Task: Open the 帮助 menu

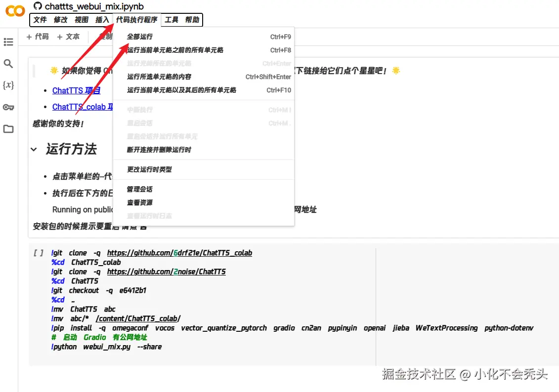Action: [192, 20]
